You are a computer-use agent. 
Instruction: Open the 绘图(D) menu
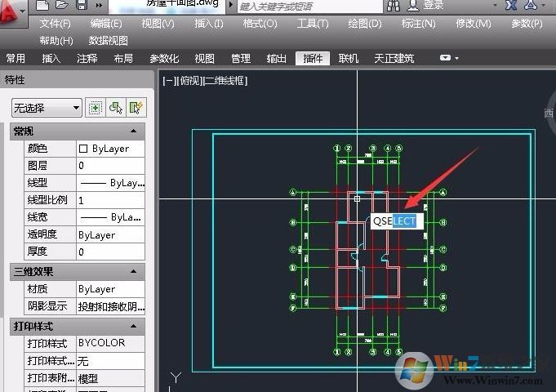pos(364,24)
